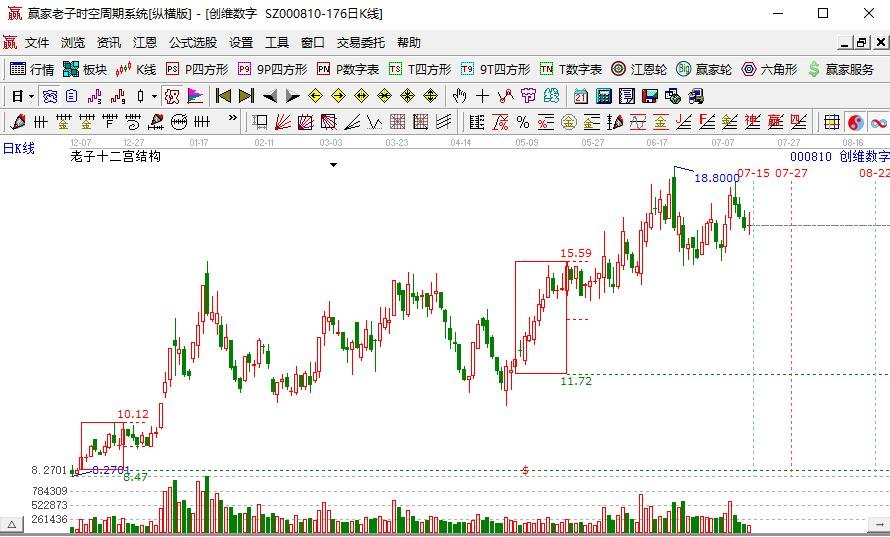Open the 板块 sector view
Screen dimensions: 890x537
pyautogui.click(x=85, y=69)
